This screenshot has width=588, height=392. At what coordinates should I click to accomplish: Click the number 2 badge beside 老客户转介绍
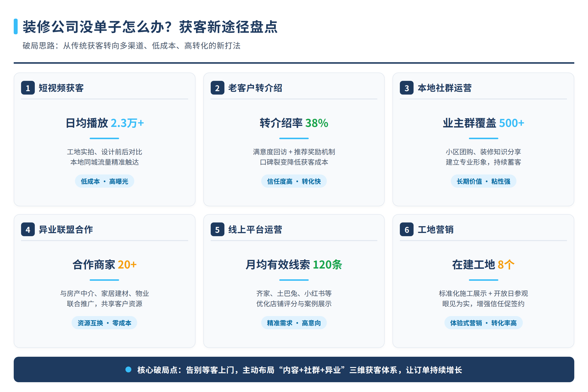coord(217,88)
